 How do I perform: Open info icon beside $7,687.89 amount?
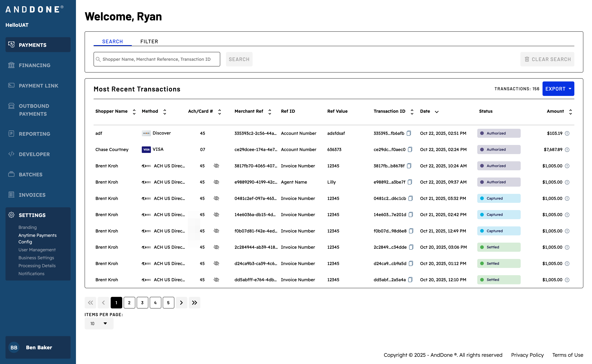tap(567, 150)
